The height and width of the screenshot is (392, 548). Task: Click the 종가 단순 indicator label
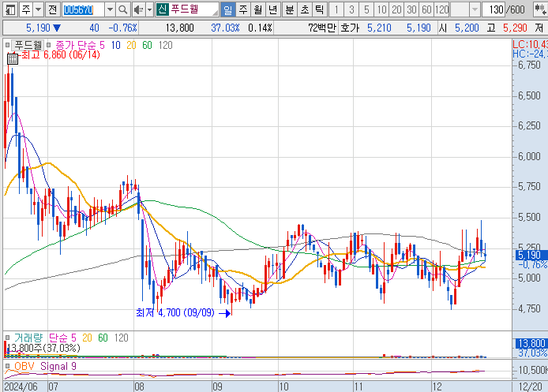[x=76, y=45]
